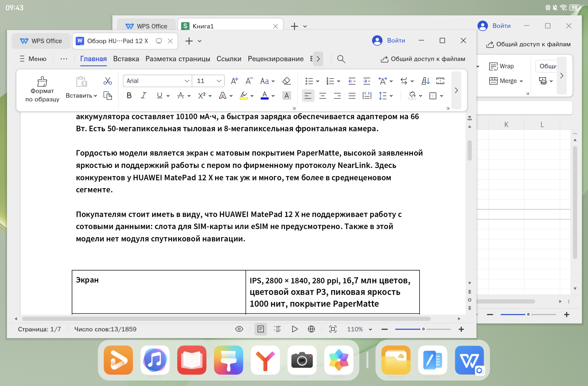Toggle bold formatting
This screenshot has width=588, height=386.
(x=129, y=96)
